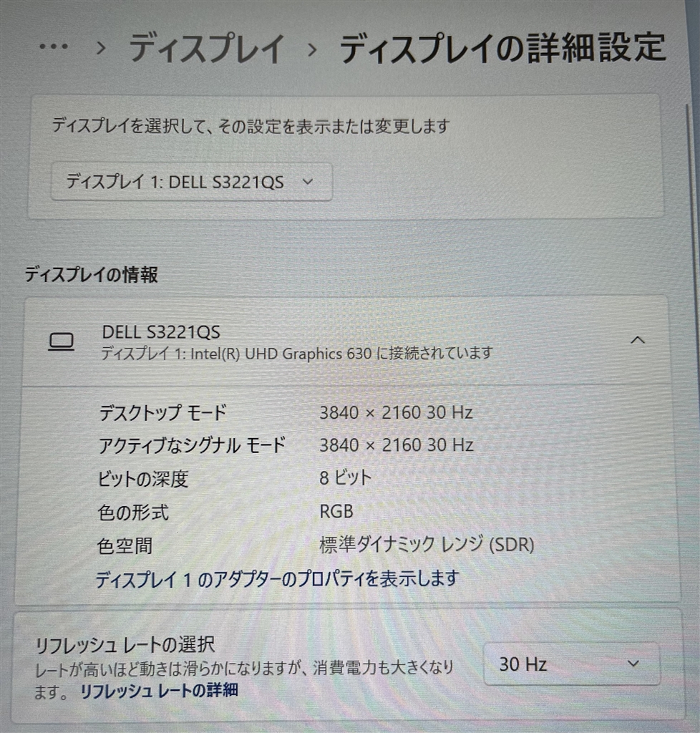Go back to ディスプレイ breadcrumb
The width and height of the screenshot is (700, 733).
click(206, 48)
